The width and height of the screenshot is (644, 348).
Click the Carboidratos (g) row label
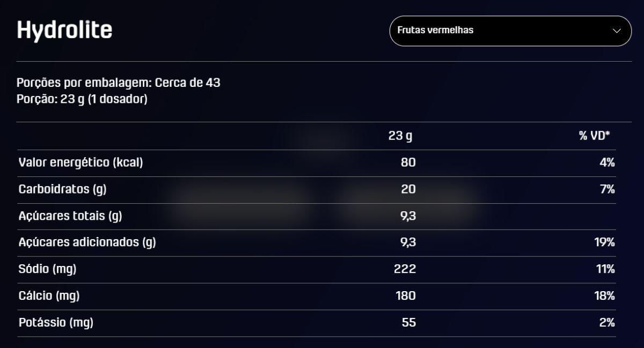[67, 189]
